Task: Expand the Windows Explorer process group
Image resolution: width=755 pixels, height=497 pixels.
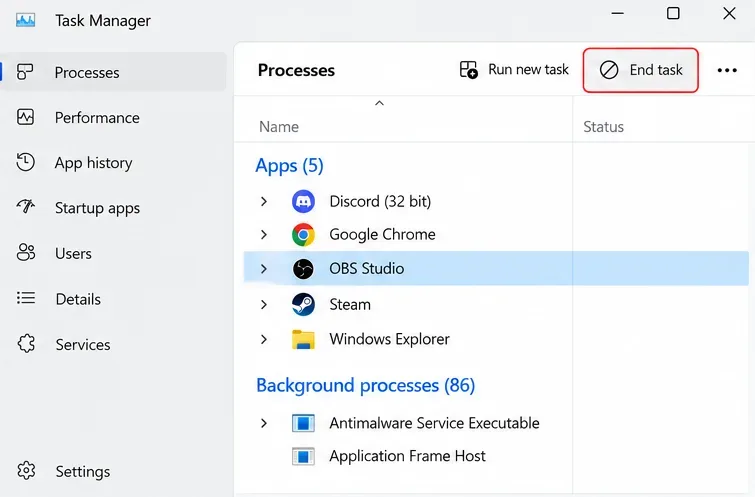Action: pos(263,339)
